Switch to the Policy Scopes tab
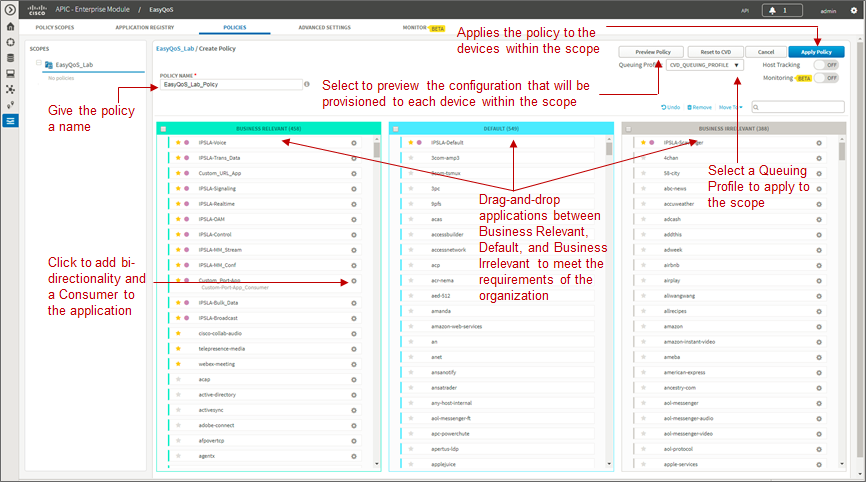Image resolution: width=866 pixels, height=482 pixels. click(x=55, y=28)
